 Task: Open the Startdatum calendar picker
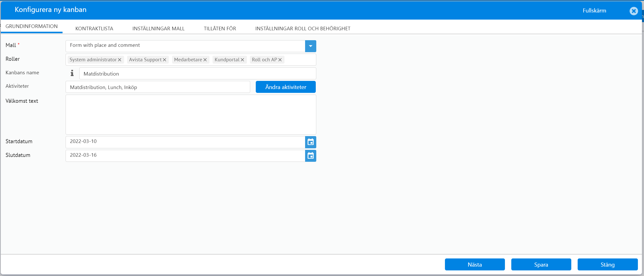click(310, 142)
